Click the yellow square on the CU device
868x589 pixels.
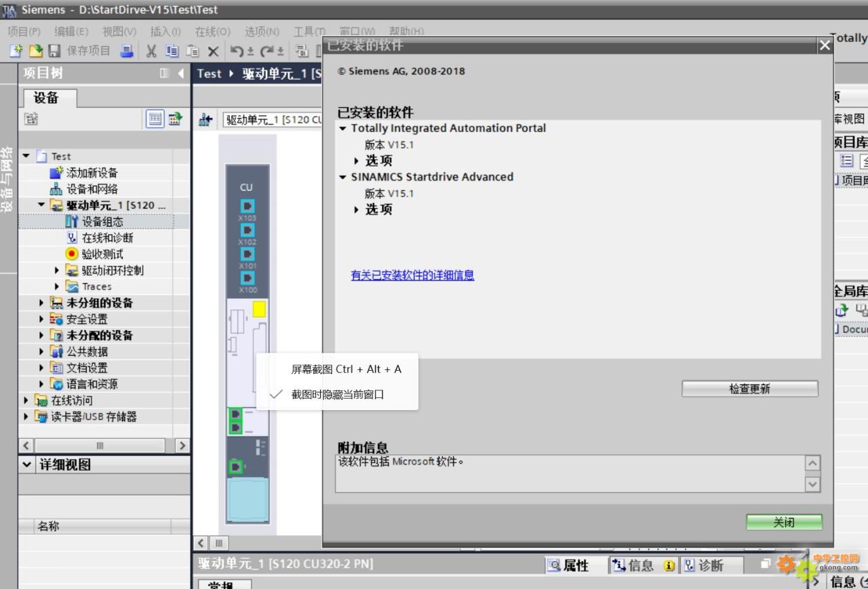click(259, 310)
